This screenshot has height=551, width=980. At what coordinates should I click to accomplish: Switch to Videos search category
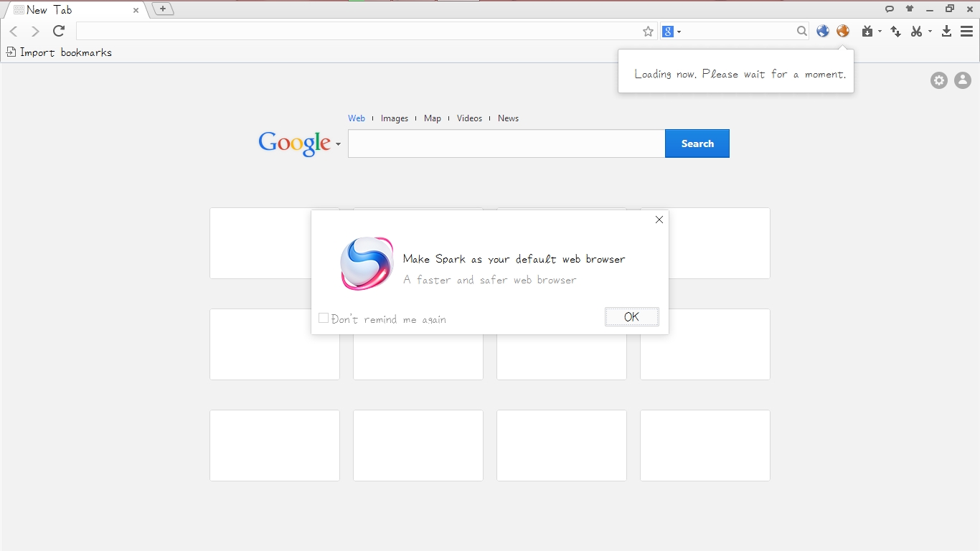[x=470, y=118]
